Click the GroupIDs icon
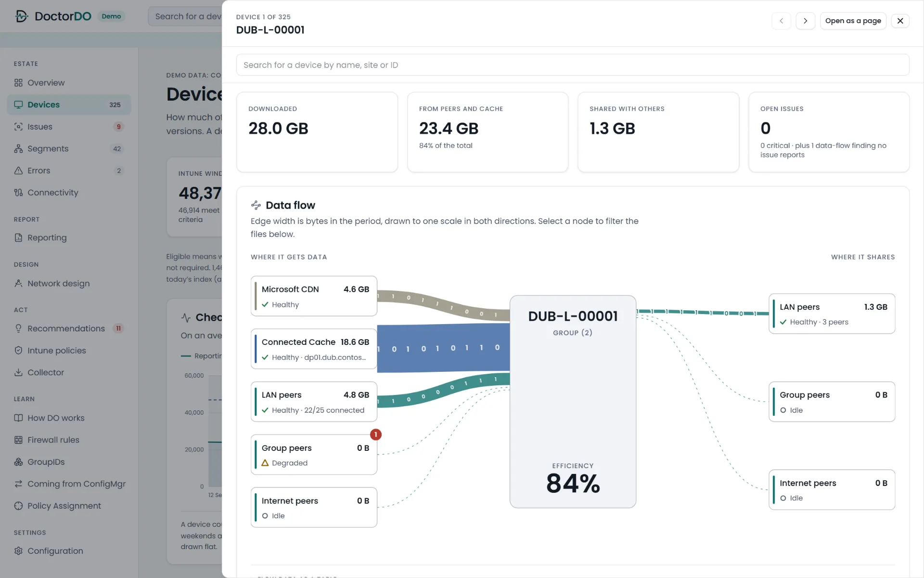924x578 pixels. click(18, 462)
